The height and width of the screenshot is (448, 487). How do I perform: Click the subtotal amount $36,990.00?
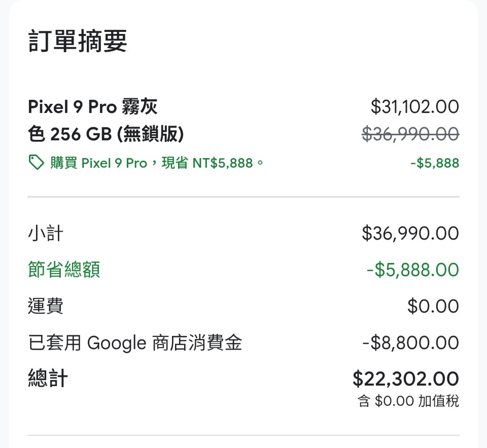point(410,233)
